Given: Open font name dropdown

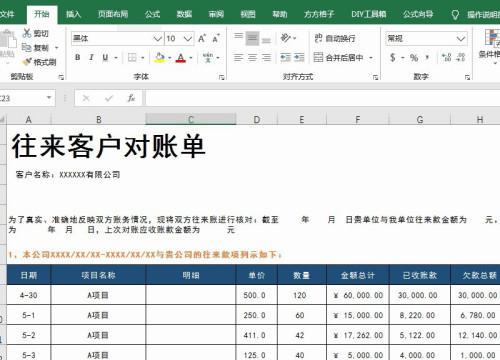Looking at the screenshot, I should pos(157,39).
